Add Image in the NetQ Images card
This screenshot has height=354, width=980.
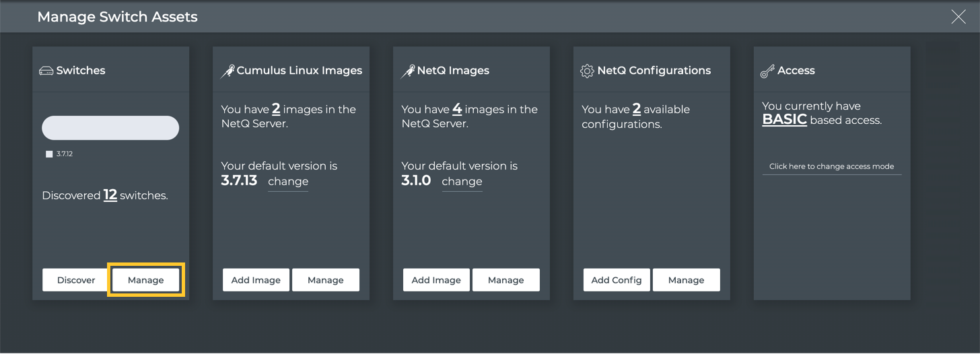[x=436, y=280]
